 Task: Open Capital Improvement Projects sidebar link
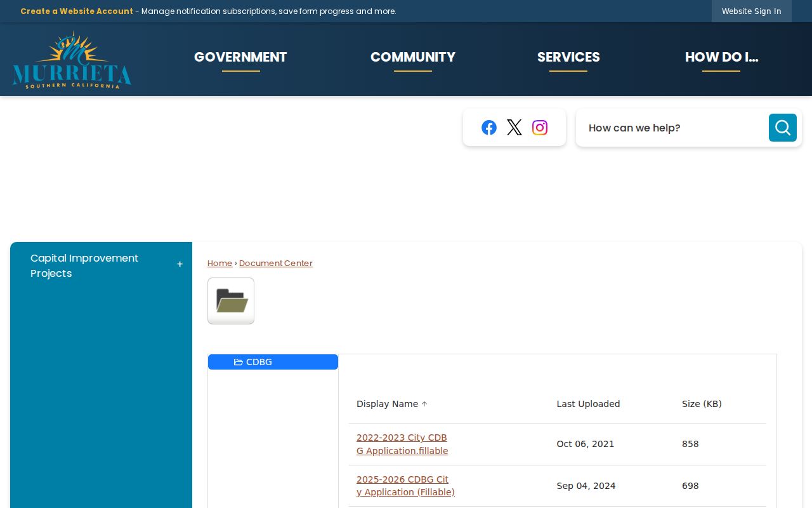[84, 265]
